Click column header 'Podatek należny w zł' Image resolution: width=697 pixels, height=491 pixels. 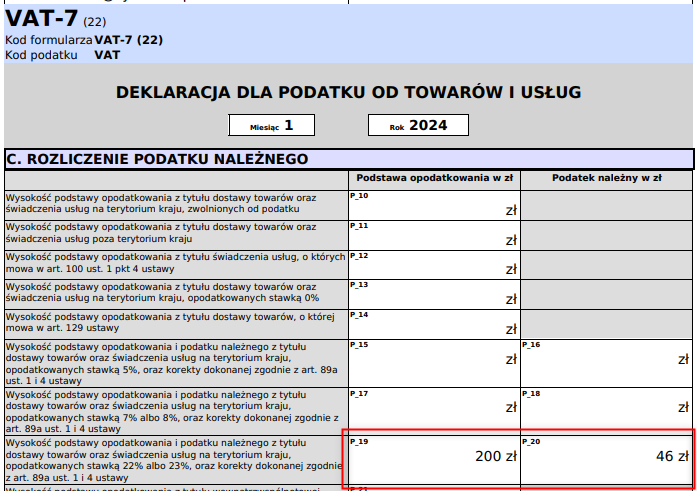tap(606, 178)
